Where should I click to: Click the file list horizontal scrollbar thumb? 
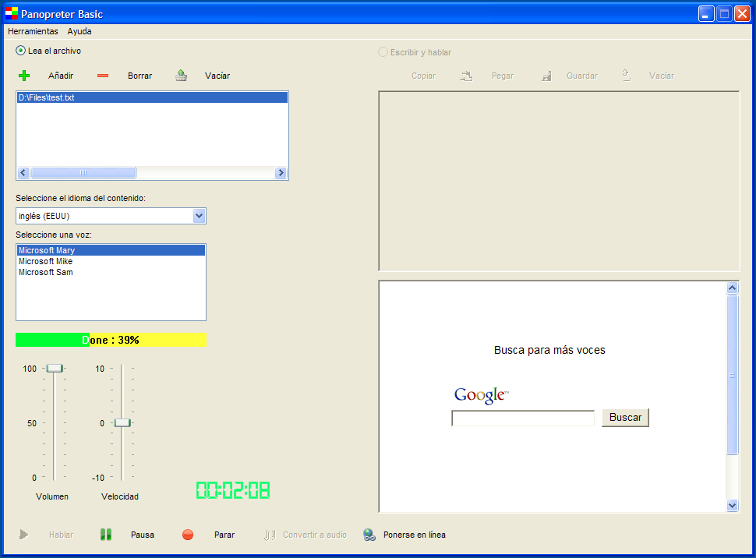(x=83, y=173)
